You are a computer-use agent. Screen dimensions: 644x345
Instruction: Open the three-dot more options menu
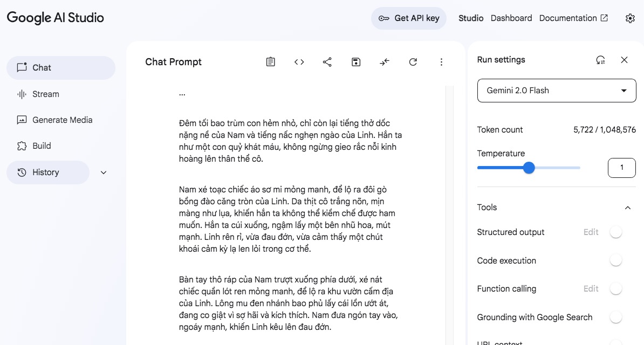pos(441,62)
